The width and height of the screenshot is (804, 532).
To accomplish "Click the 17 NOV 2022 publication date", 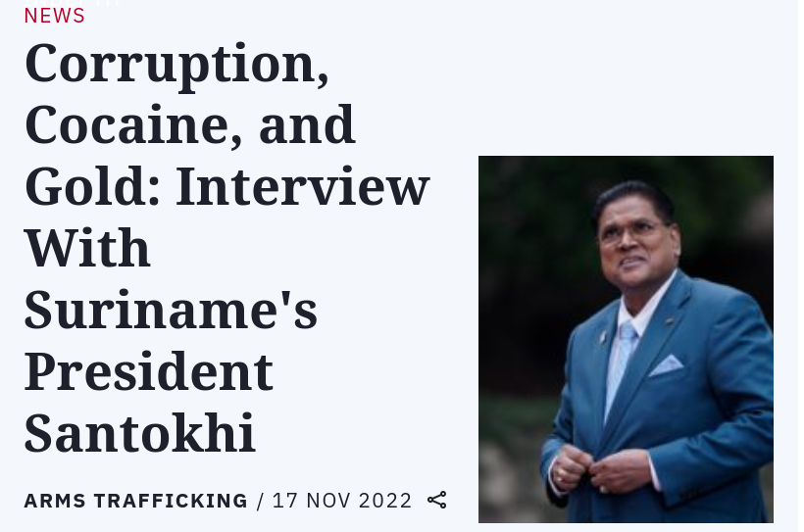I will [342, 501].
